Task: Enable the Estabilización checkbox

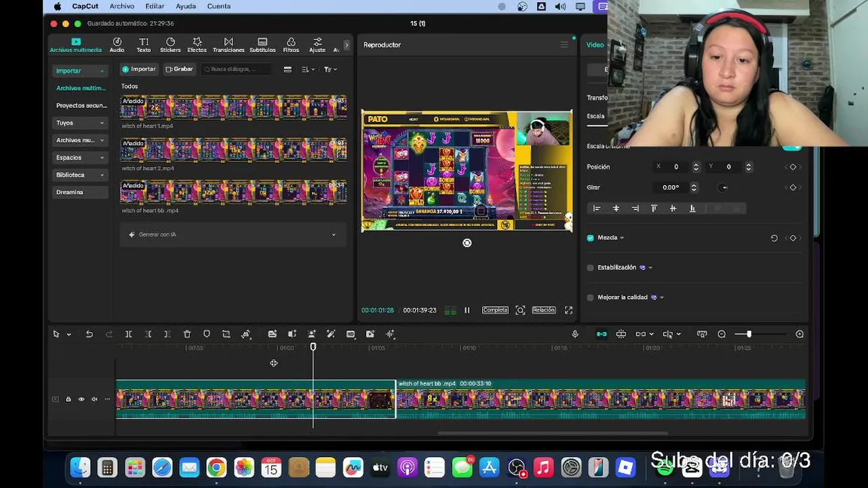Action: coord(590,268)
